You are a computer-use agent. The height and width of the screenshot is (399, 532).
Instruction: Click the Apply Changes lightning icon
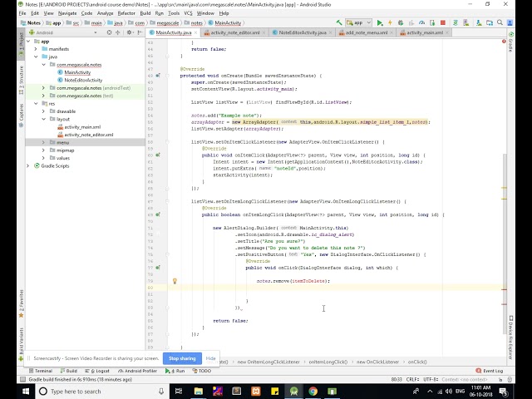(390, 22)
